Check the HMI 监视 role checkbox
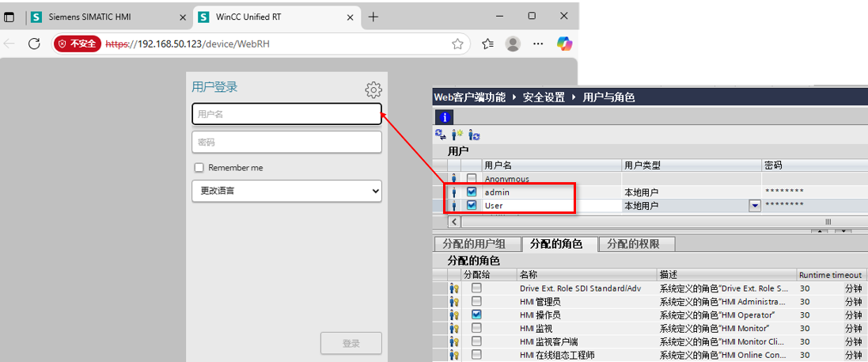 [476, 328]
